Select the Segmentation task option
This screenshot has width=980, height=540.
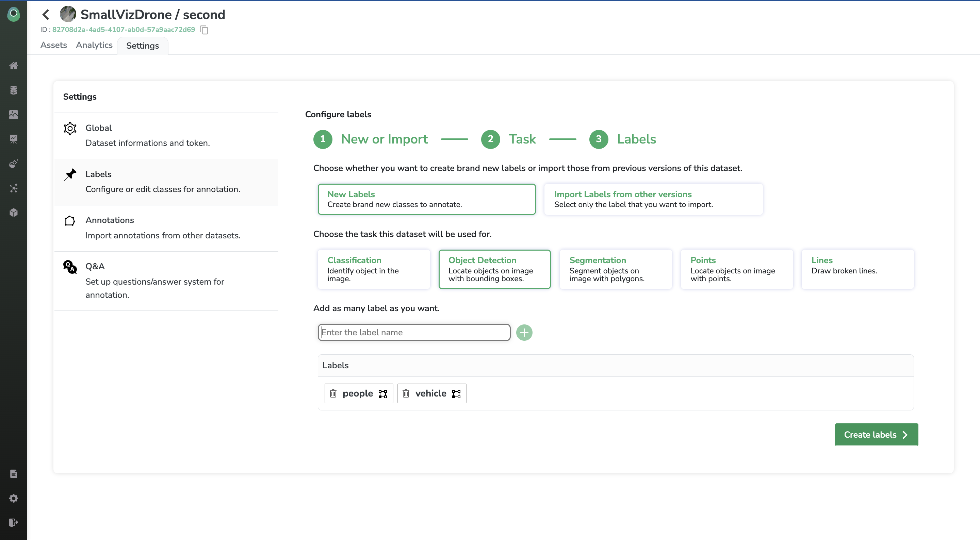pos(615,269)
